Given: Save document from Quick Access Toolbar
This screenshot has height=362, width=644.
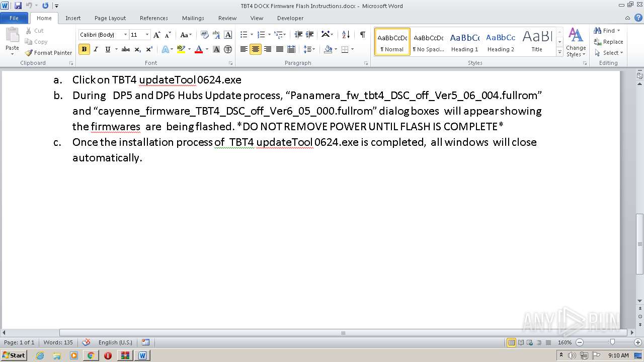Looking at the screenshot, I should pos(18,6).
